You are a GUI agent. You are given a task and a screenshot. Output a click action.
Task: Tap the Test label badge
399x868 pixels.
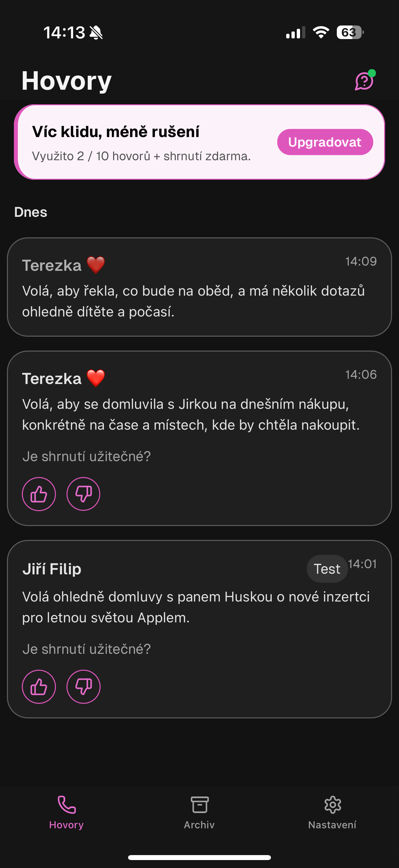click(327, 569)
